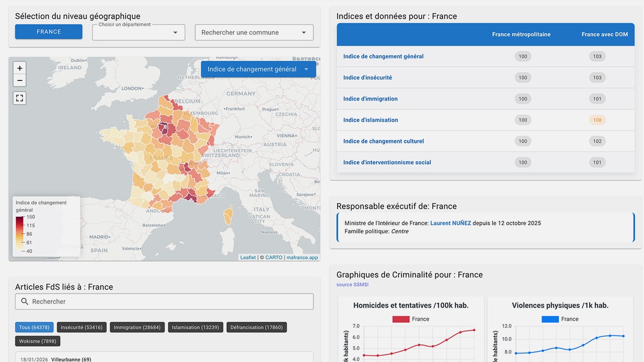
Task: Toggle fullscreen map view
Action: (19, 98)
